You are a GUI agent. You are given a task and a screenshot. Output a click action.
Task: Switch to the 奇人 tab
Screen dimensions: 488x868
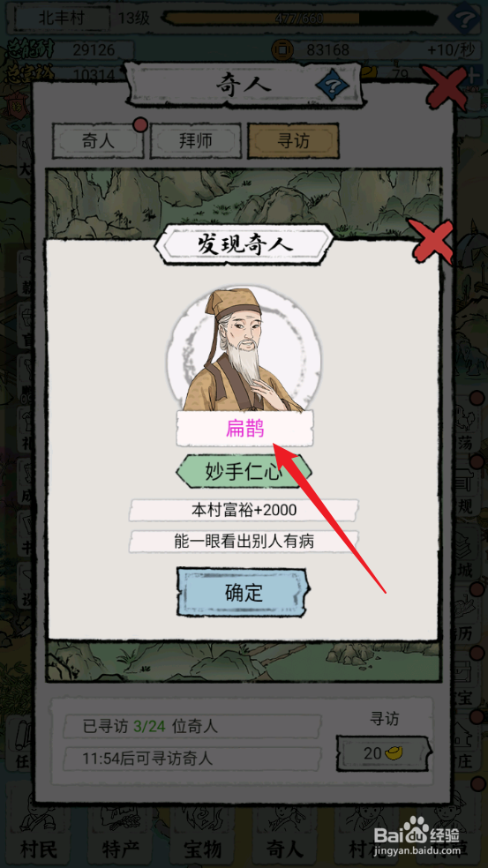pos(98,140)
